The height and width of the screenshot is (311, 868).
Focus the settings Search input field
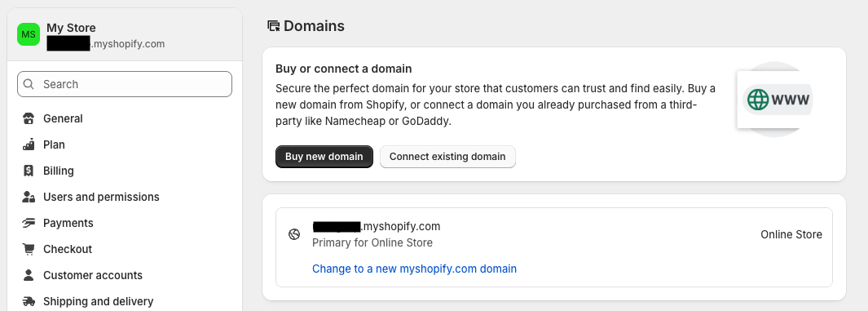[125, 84]
